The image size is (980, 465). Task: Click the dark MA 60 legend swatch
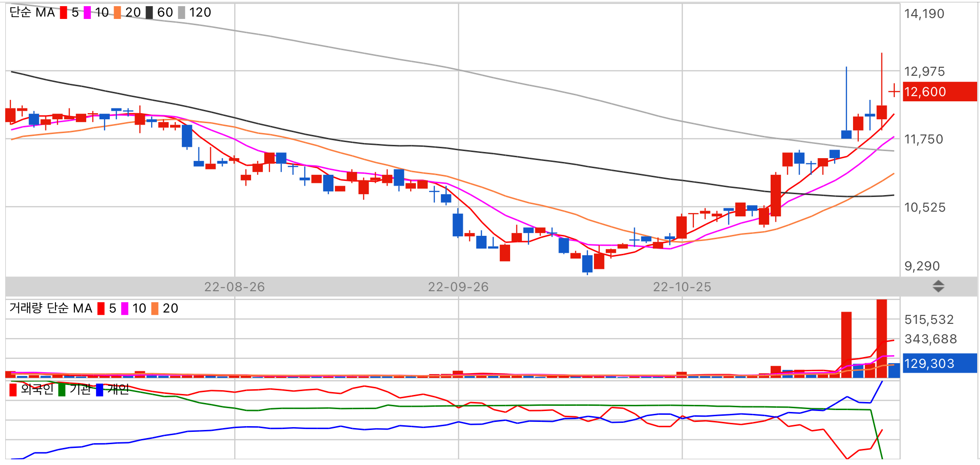click(x=149, y=12)
